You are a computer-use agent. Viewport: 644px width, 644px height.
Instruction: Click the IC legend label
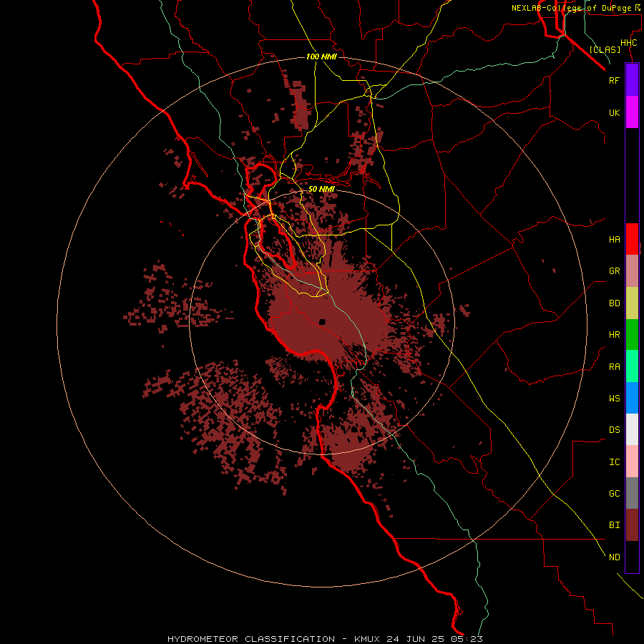(x=614, y=462)
